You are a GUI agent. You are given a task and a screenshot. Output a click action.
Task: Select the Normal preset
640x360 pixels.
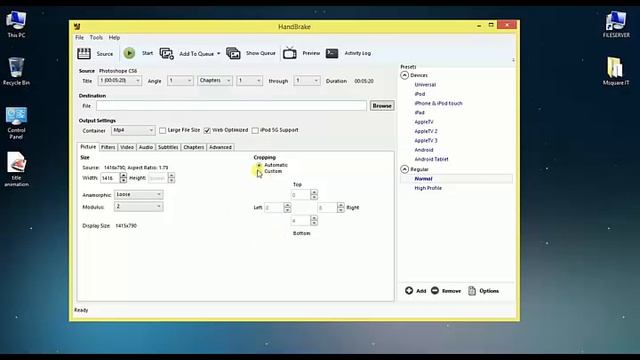423,179
